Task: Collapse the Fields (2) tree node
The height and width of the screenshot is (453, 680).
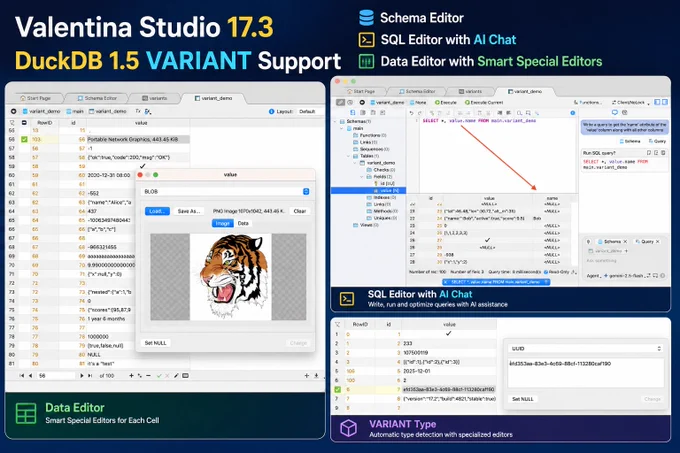Action: [x=362, y=177]
